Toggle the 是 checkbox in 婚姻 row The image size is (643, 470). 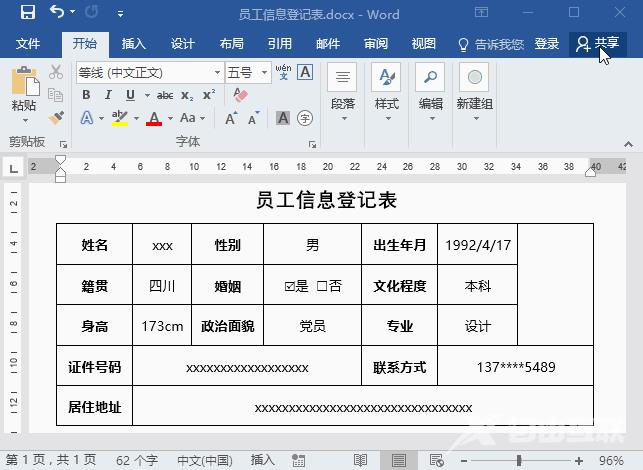pos(290,286)
